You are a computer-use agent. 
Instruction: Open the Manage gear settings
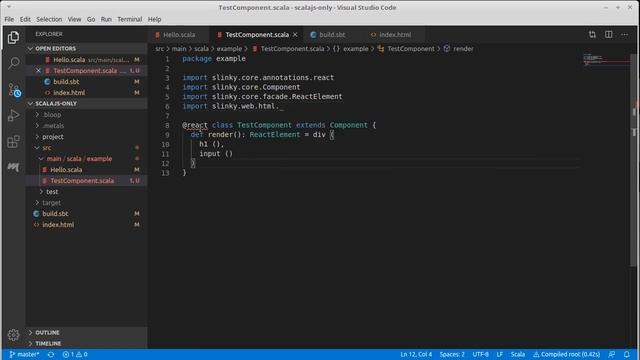(x=13, y=335)
